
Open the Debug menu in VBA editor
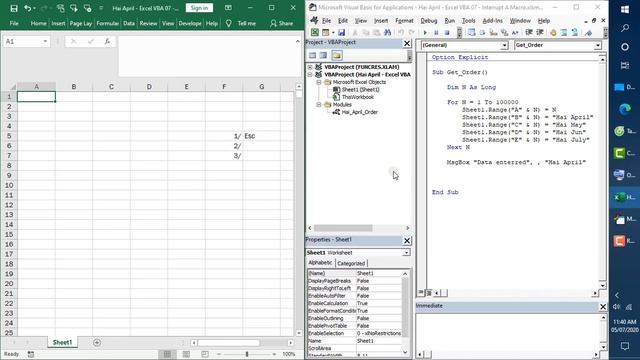[429, 20]
